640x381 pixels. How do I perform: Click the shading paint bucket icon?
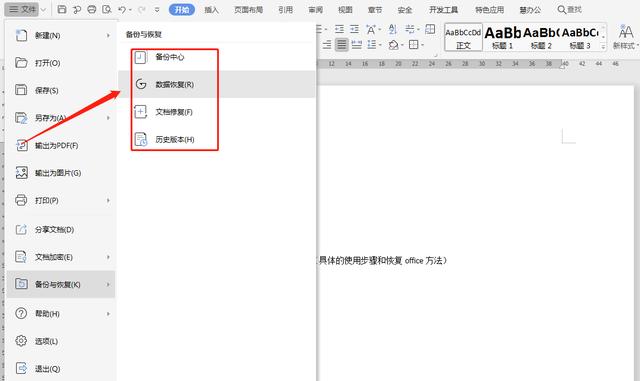click(393, 45)
